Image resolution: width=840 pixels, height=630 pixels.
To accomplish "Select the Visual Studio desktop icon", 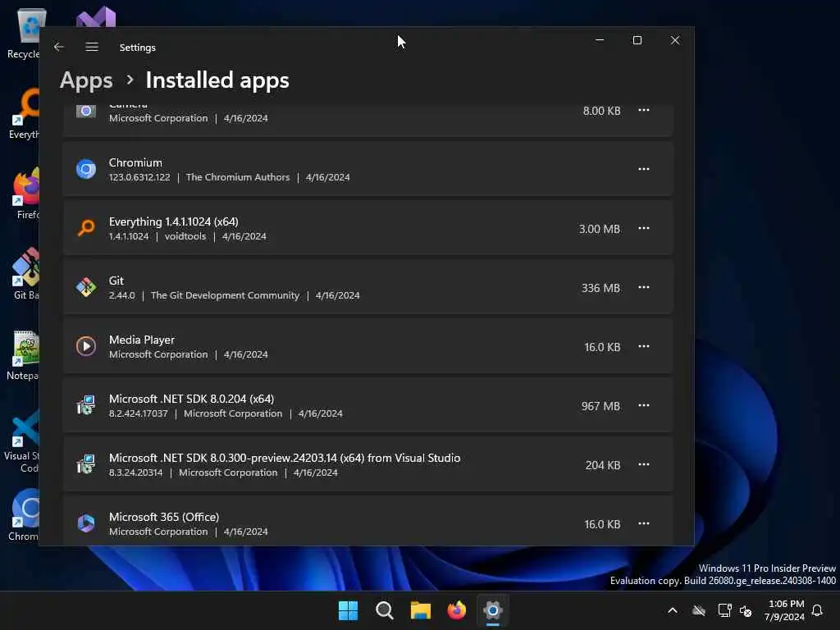I will click(96, 16).
